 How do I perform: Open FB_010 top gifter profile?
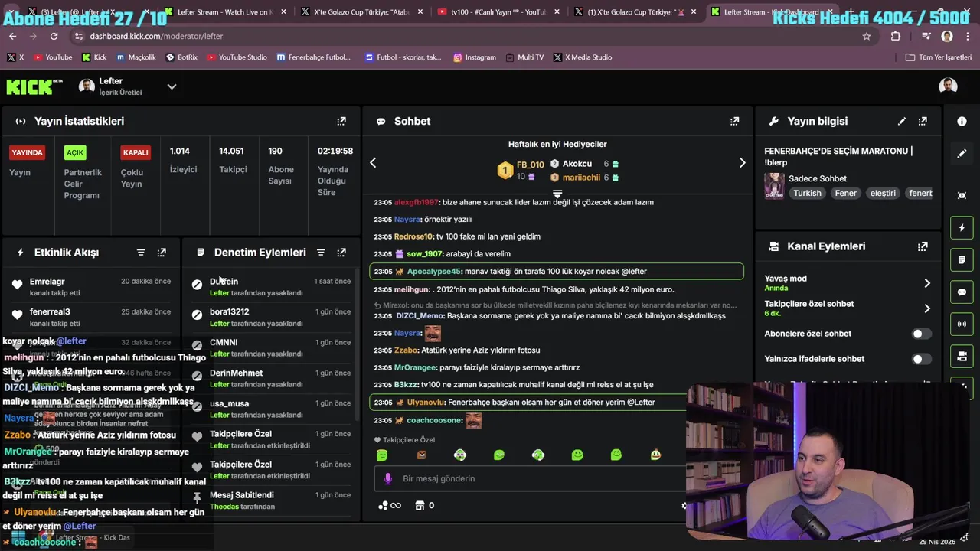(x=530, y=165)
